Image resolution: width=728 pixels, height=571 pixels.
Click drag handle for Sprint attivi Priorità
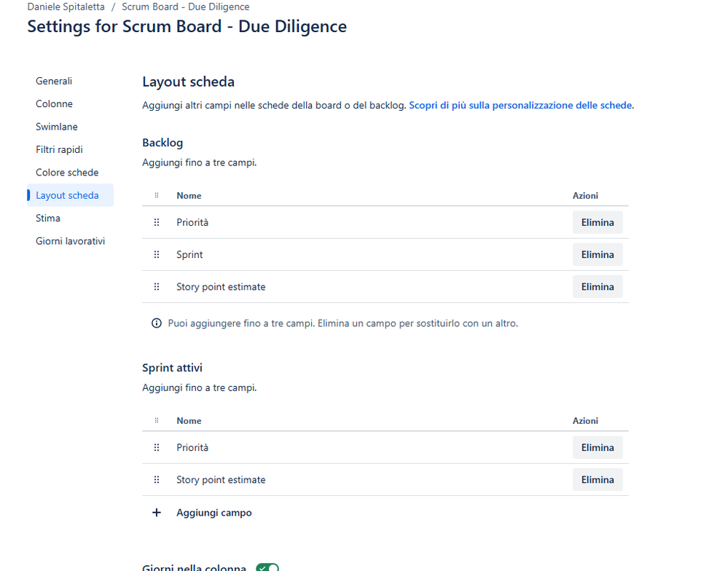tap(157, 448)
